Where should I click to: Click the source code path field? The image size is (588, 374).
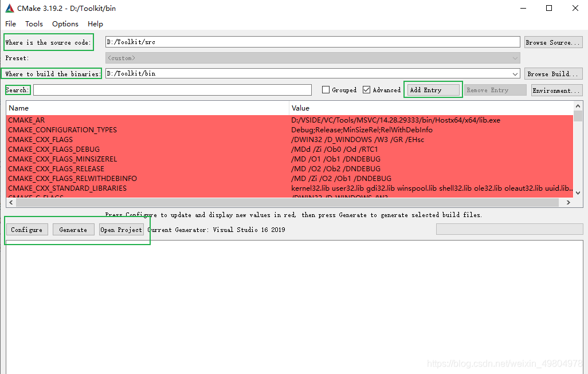coord(312,42)
